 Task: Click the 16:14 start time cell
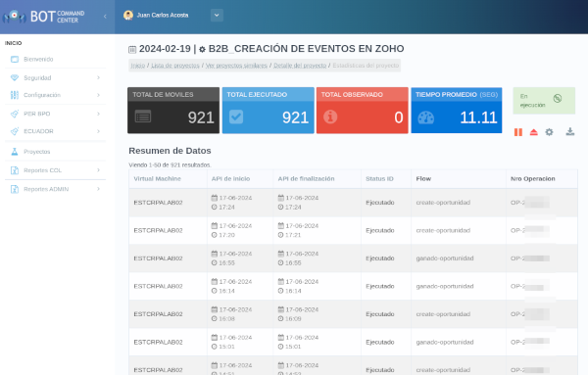pos(223,291)
